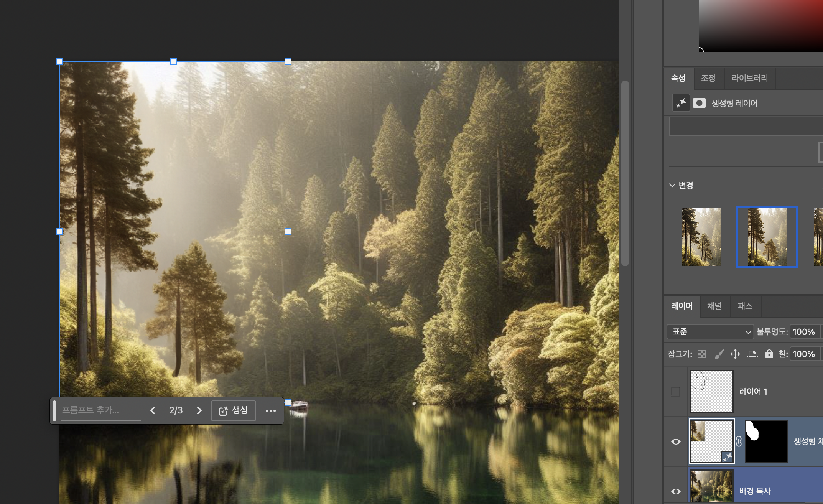Hide the 배경 복사 layer
Image resolution: width=823 pixels, height=504 pixels.
click(676, 491)
